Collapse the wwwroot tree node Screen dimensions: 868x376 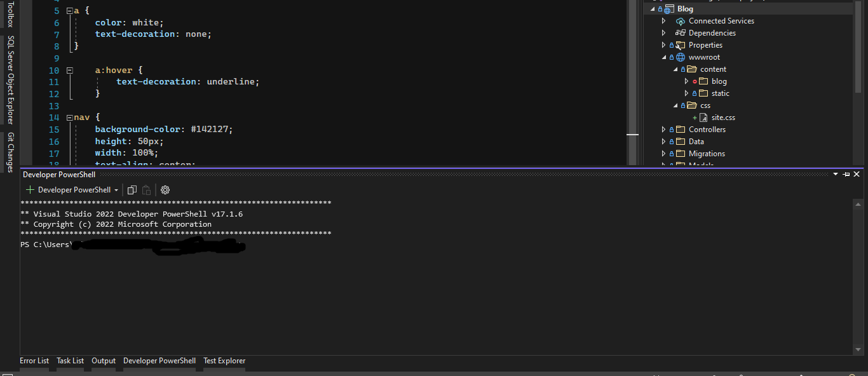663,57
